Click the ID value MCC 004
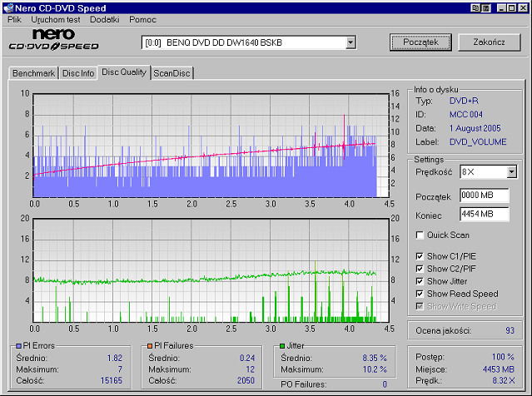This screenshot has width=532, height=396. (x=466, y=115)
